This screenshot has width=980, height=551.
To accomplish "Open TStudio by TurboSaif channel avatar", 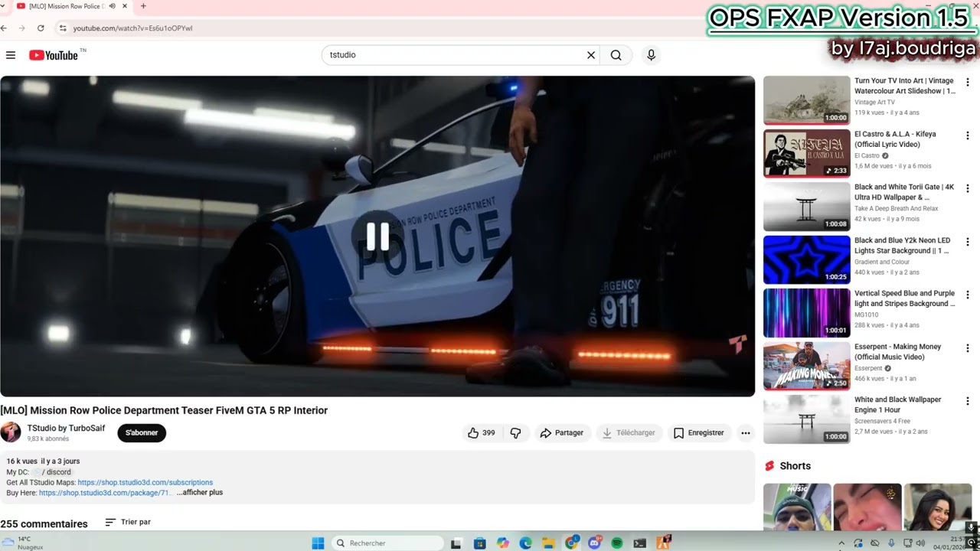I will (x=11, y=432).
